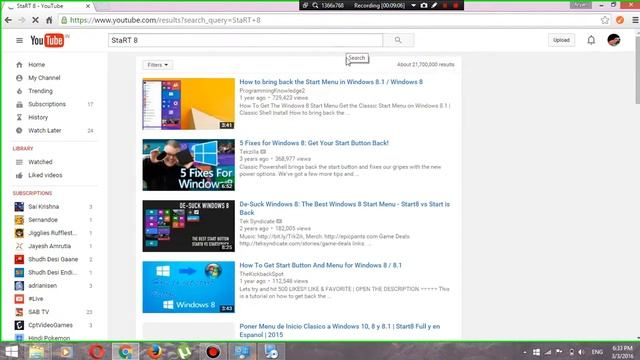Open the Chrome menu icon
This screenshot has height=360, width=640.
click(x=635, y=20)
